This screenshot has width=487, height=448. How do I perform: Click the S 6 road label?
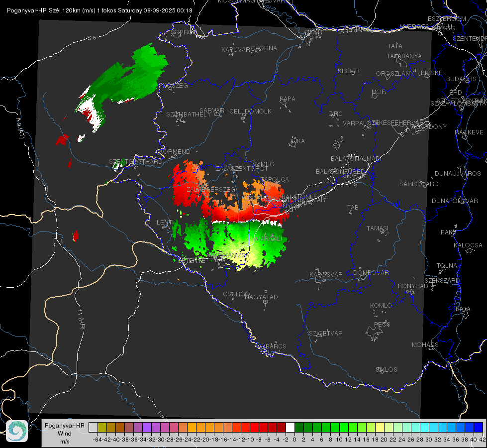pos(92,38)
